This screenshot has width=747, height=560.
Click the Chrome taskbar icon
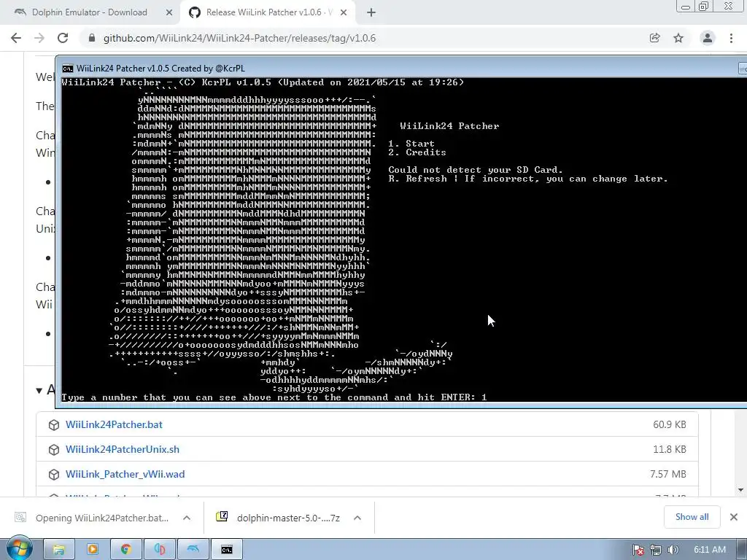click(125, 550)
